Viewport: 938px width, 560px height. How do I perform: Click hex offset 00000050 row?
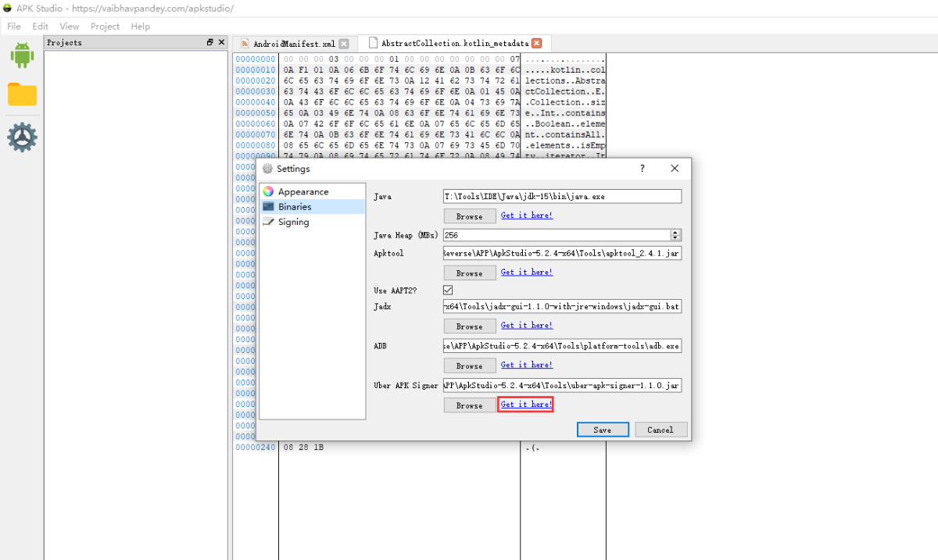point(256,113)
